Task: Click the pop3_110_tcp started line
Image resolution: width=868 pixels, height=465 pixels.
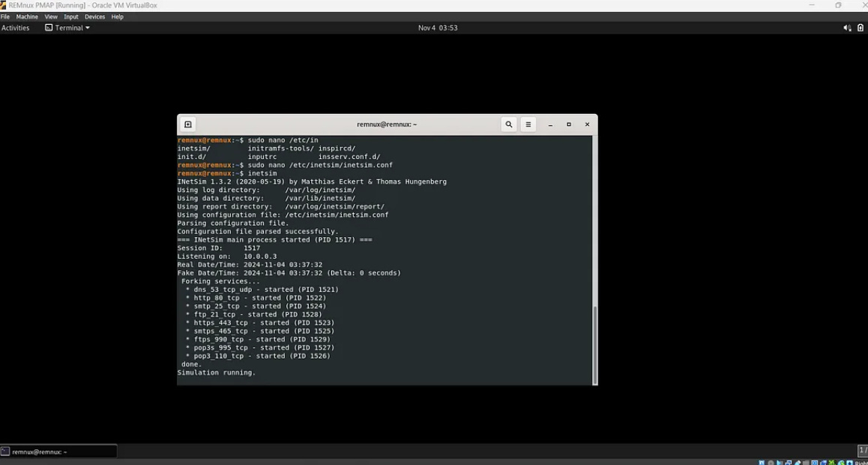Action: pos(258,356)
